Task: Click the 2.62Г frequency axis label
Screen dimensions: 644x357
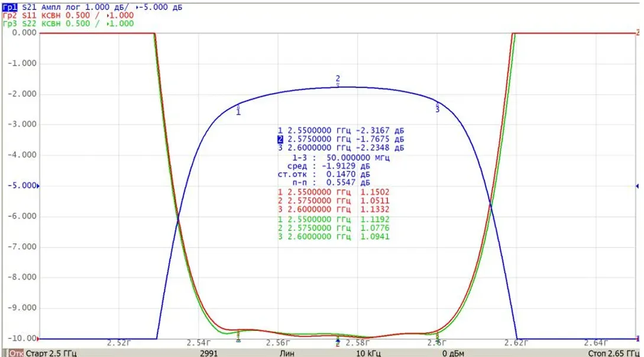Action: tap(516, 343)
